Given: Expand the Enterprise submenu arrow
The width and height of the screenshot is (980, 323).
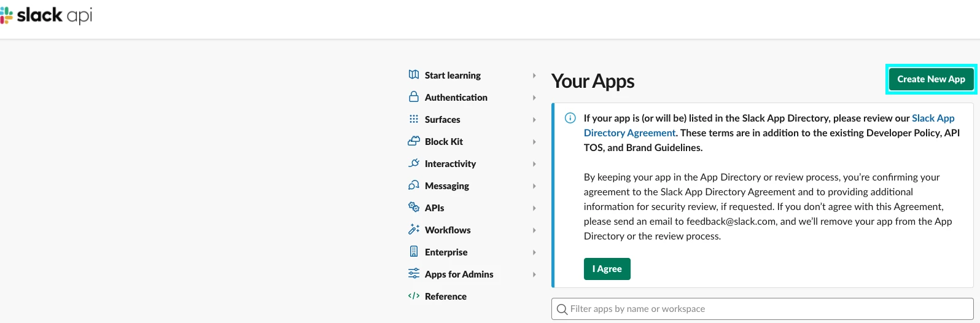Looking at the screenshot, I should tap(534, 252).
